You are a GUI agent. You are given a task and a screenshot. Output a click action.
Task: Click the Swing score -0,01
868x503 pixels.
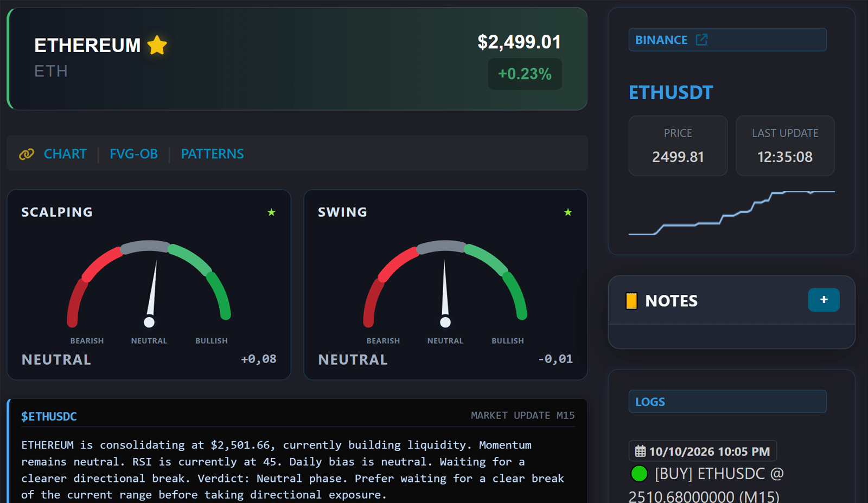click(555, 359)
